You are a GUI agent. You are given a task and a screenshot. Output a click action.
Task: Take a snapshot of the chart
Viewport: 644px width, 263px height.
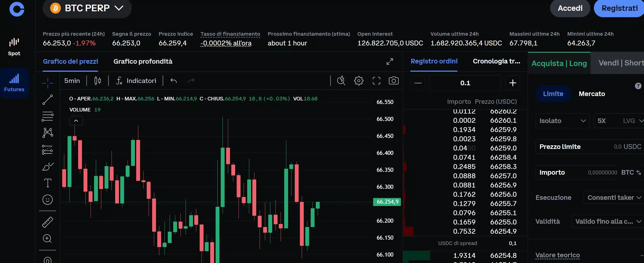pos(394,81)
